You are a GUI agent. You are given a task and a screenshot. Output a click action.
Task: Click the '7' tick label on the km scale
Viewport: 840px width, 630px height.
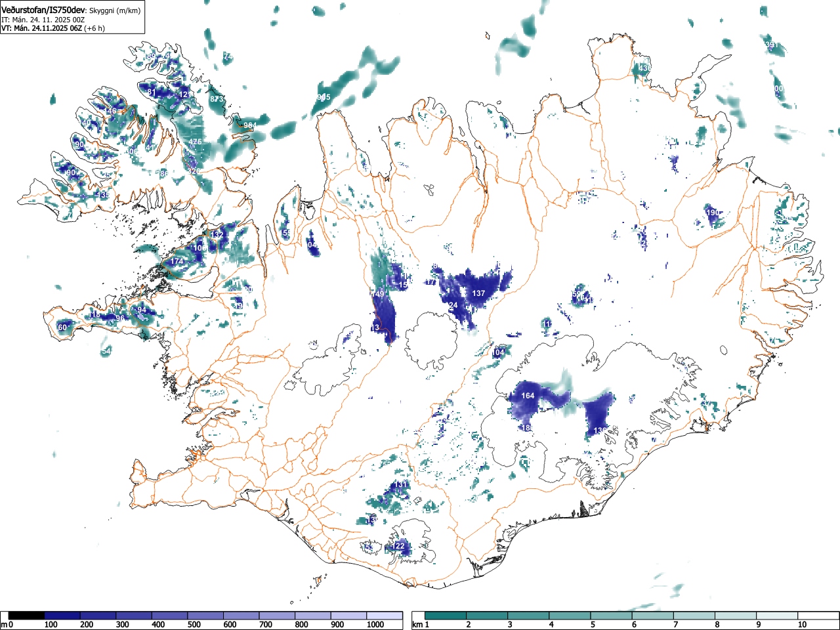coord(676,625)
